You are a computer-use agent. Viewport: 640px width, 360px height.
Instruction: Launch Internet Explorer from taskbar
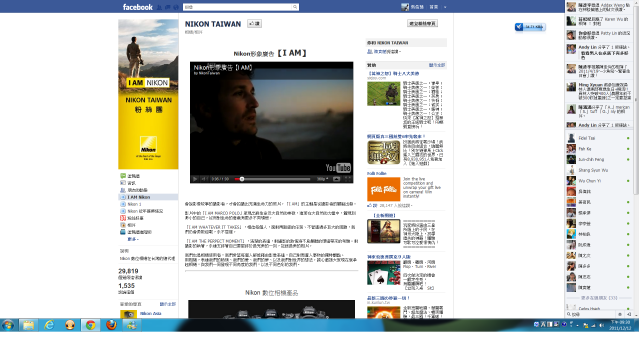tap(49, 325)
